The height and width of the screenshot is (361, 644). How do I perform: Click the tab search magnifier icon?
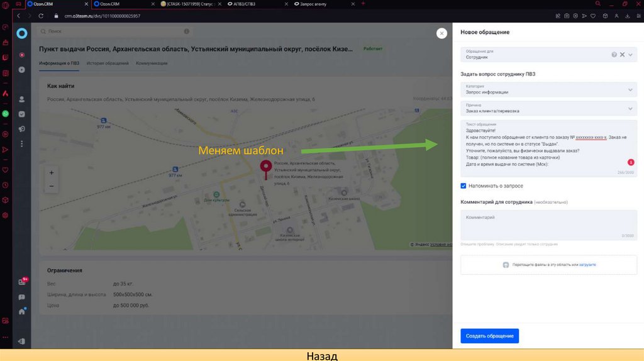pos(598,4)
